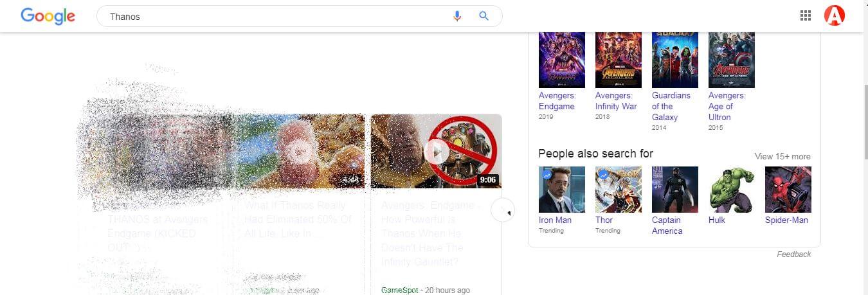Open the Google apps grid

point(806,16)
